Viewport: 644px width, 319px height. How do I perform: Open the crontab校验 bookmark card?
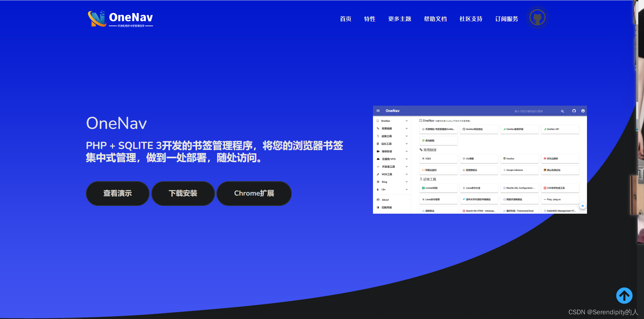438,188
